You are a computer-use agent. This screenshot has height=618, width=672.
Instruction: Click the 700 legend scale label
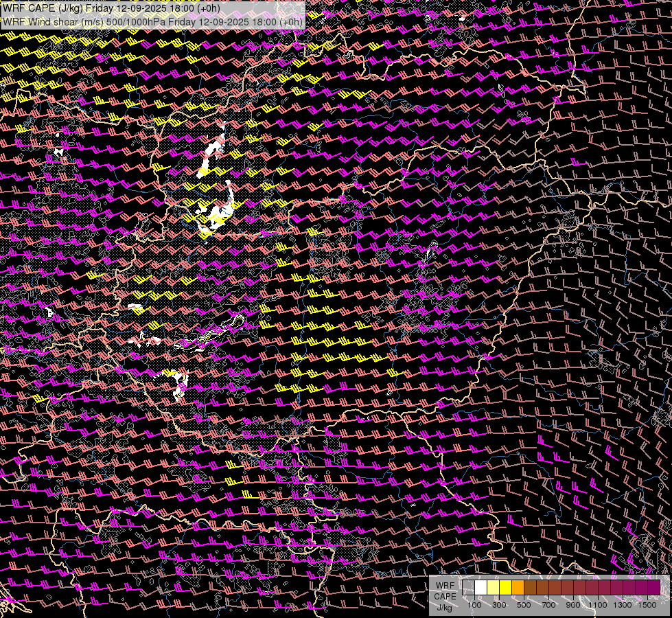[548, 605]
